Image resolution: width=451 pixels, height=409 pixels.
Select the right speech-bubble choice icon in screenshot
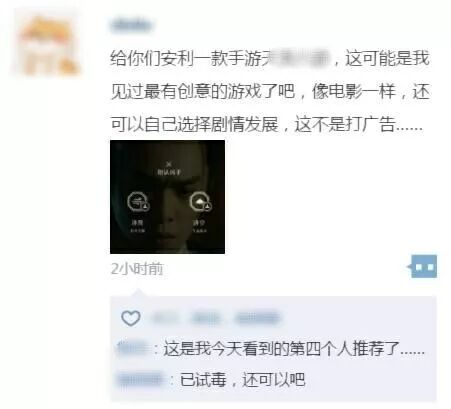[200, 202]
